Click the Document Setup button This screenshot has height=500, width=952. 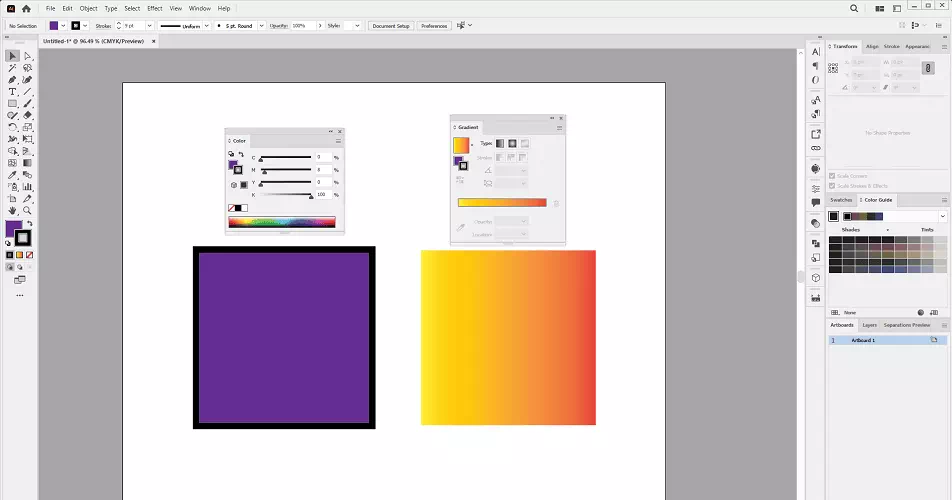tap(391, 25)
